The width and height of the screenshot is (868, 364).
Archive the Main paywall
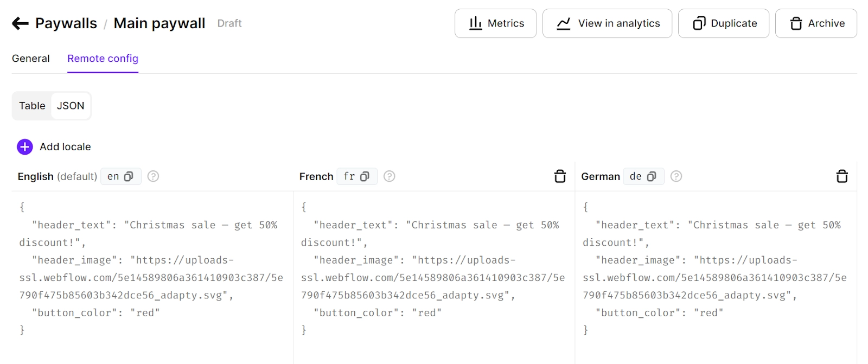(816, 23)
